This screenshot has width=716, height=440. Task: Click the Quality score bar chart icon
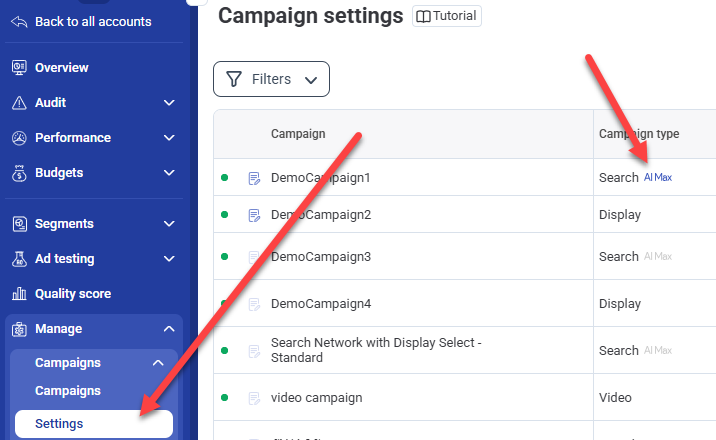pyautogui.click(x=18, y=294)
